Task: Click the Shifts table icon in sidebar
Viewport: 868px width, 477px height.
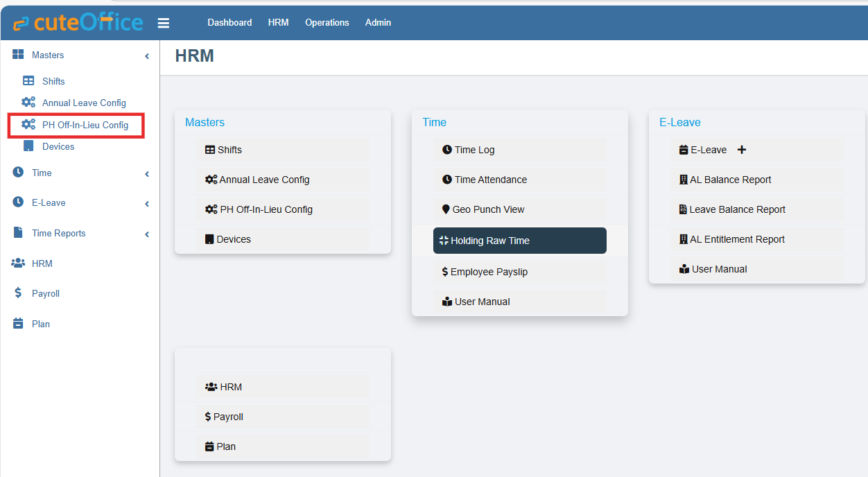Action: point(28,81)
